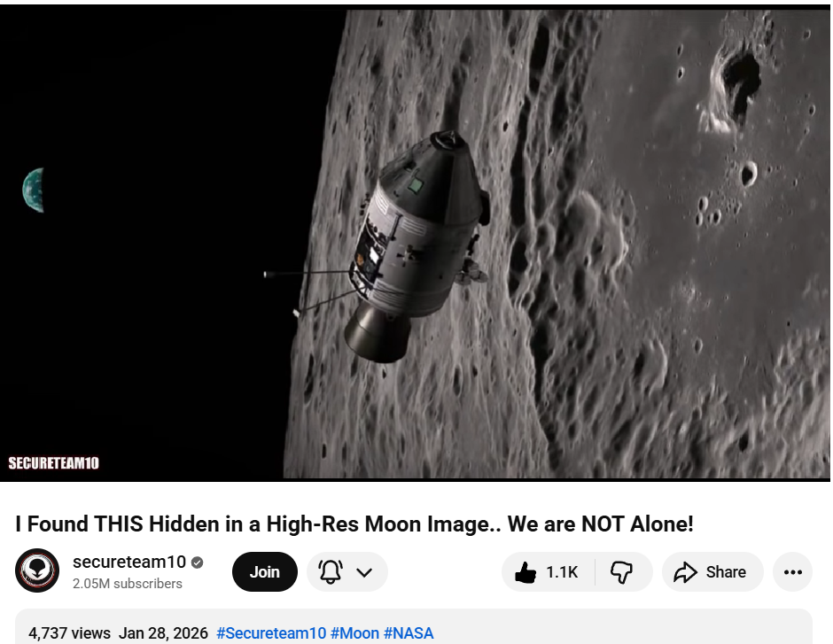Click the notification bell icon
The height and width of the screenshot is (644, 833).
331,571
